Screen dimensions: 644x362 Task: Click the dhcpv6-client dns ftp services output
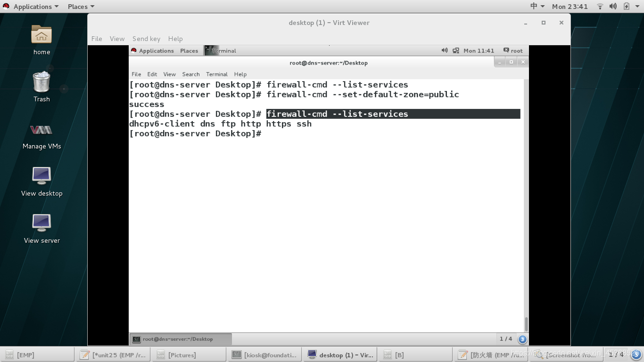(x=220, y=124)
